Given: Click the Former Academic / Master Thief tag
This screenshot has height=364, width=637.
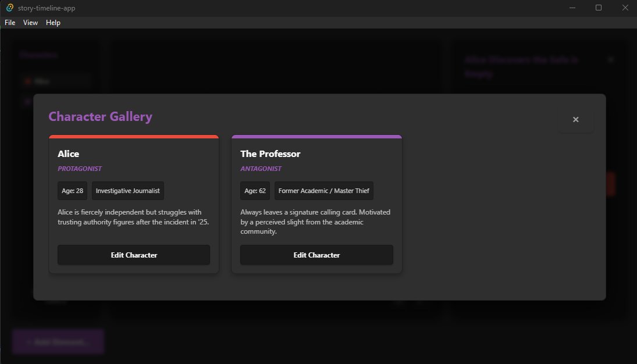Looking at the screenshot, I should click(x=324, y=191).
